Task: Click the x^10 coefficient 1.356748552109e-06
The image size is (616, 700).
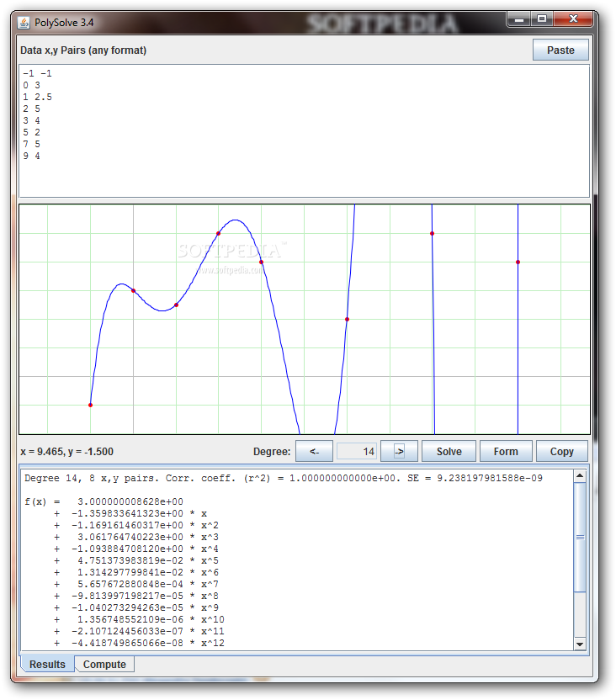Action: click(x=130, y=619)
